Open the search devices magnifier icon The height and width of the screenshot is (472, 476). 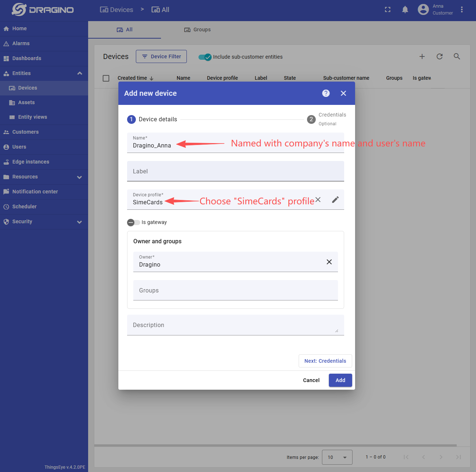click(457, 56)
